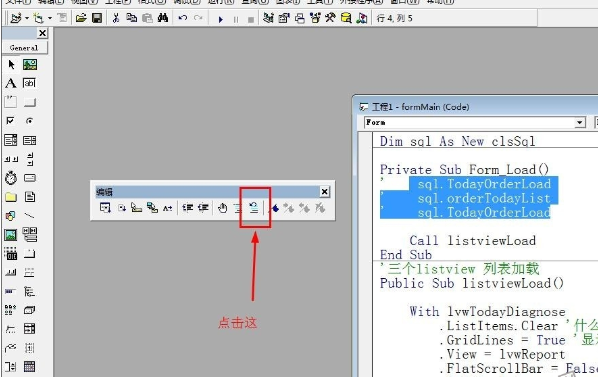Click code line 'Call listviewLoad'
598x377 pixels.
[x=473, y=241]
